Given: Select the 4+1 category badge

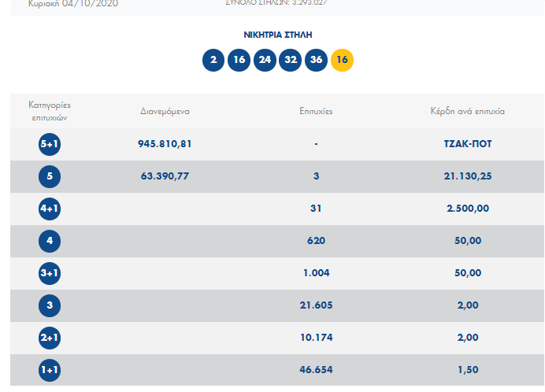Looking at the screenshot, I should [50, 209].
